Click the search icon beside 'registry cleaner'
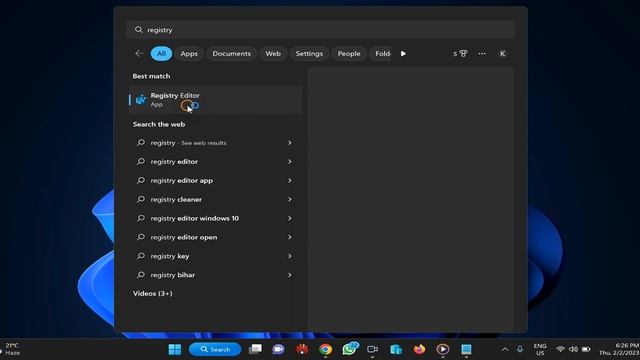The image size is (640, 360). (141, 199)
